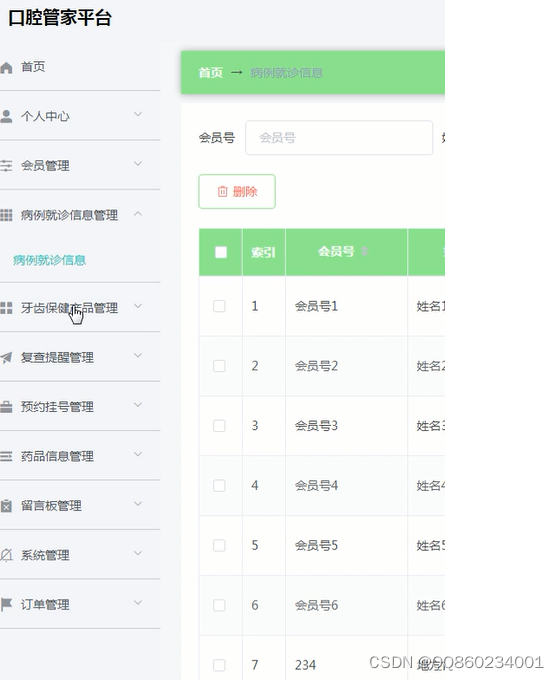
Task: Expand 系统管理 using its chevron
Action: tap(138, 553)
